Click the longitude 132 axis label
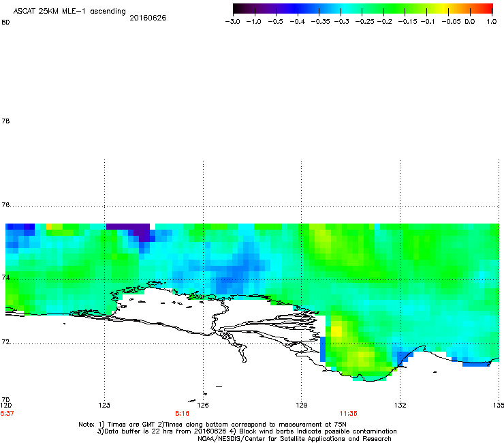The height and width of the screenshot is (443, 504). (400, 406)
